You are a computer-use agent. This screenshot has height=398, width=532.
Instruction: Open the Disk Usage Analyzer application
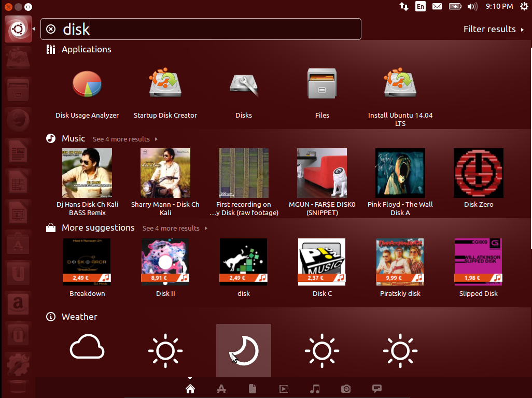(87, 84)
